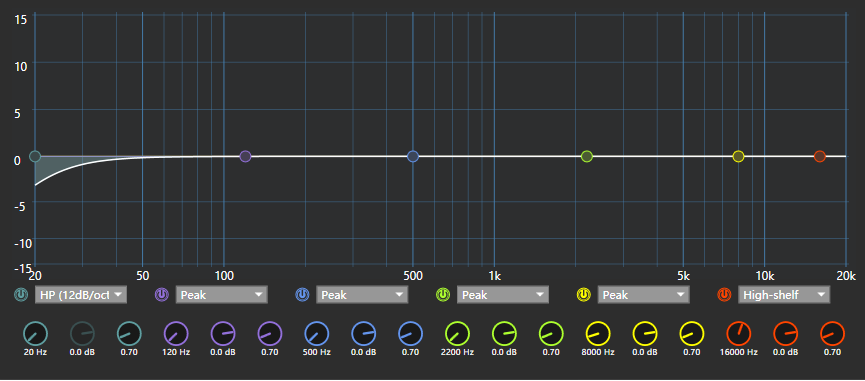Toggle the green 2200 Hz band power icon
Image resolution: width=865 pixels, height=381 pixels.
coord(442,295)
